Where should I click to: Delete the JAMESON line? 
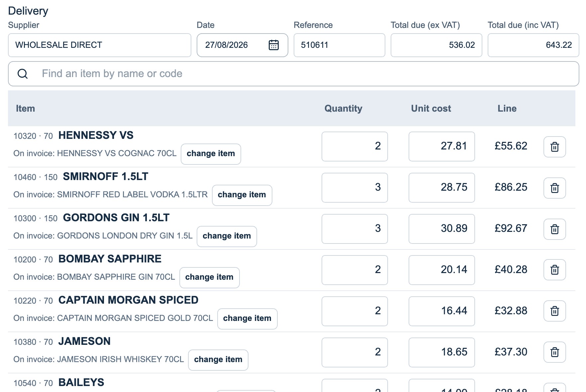coord(554,352)
